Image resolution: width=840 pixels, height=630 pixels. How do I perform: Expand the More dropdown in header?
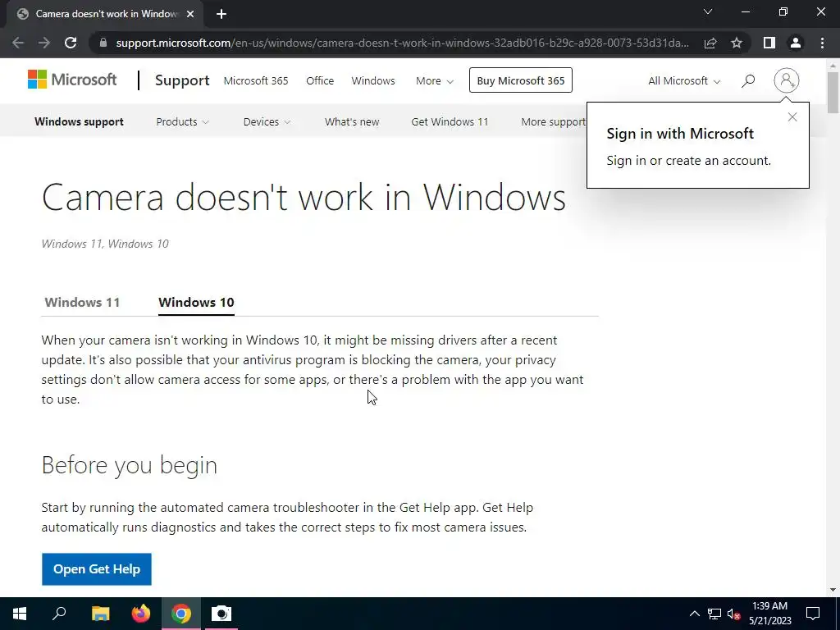coord(435,81)
